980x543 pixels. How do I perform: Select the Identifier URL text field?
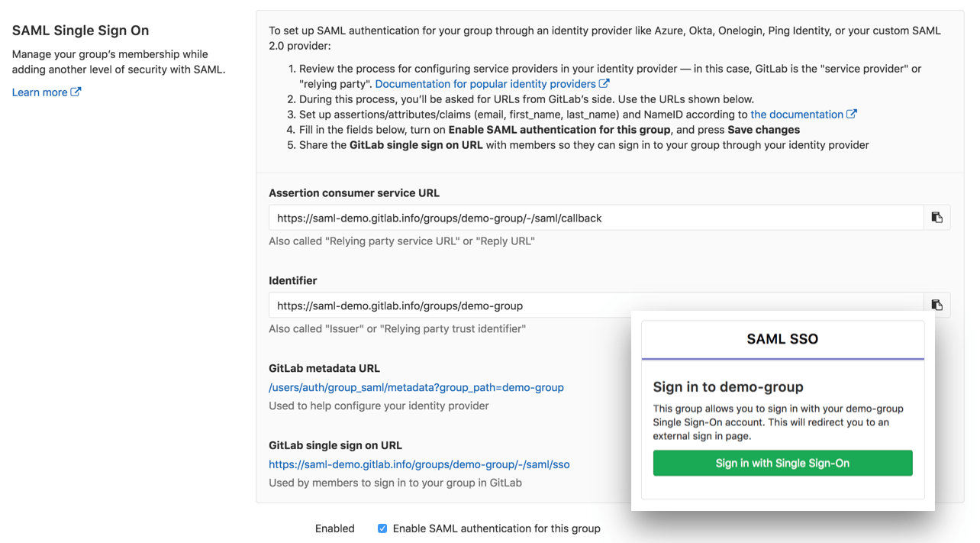tap(458, 305)
